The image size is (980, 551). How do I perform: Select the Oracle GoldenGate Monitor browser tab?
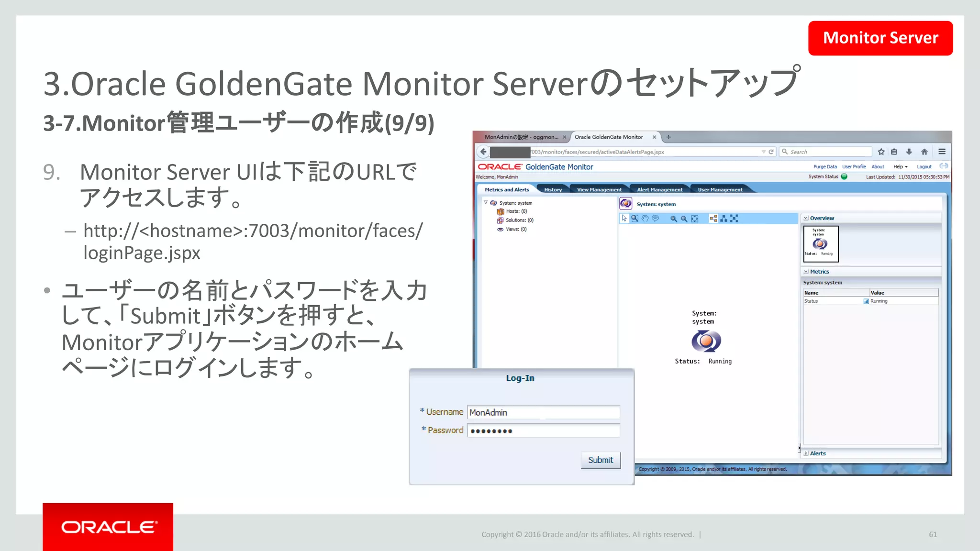tap(609, 137)
